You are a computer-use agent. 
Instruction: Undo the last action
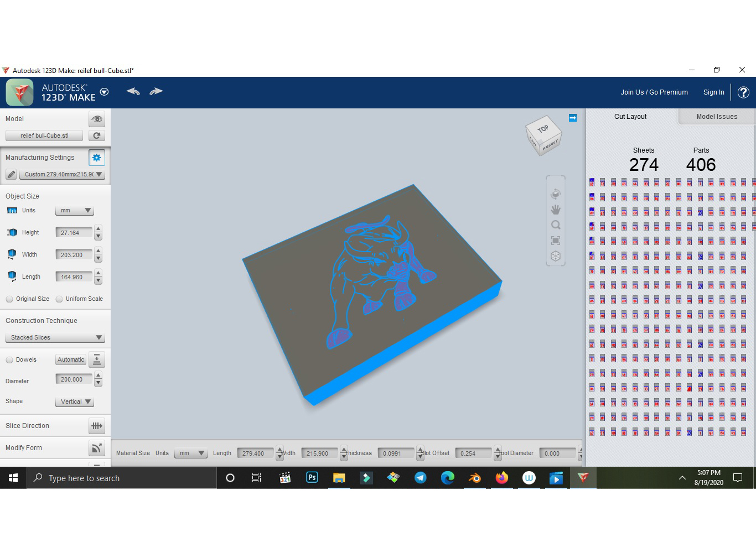coord(133,91)
